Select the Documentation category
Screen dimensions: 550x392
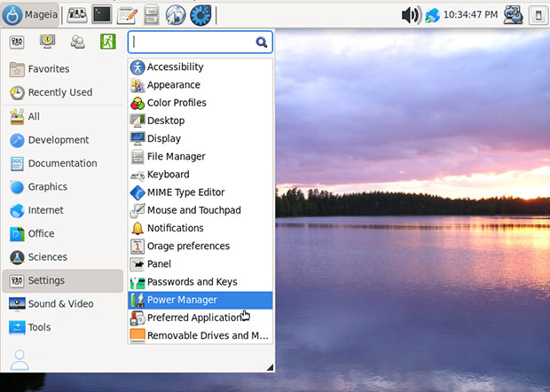62,163
